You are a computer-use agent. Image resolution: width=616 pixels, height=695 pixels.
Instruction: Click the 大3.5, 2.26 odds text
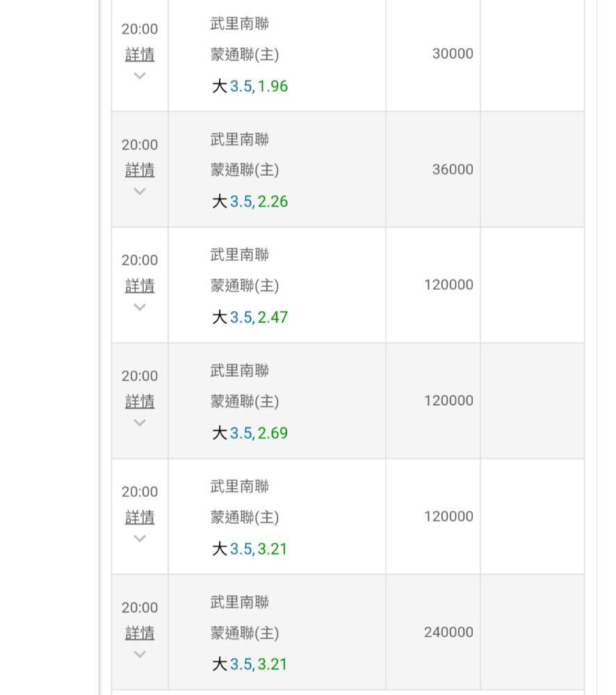[x=250, y=202]
